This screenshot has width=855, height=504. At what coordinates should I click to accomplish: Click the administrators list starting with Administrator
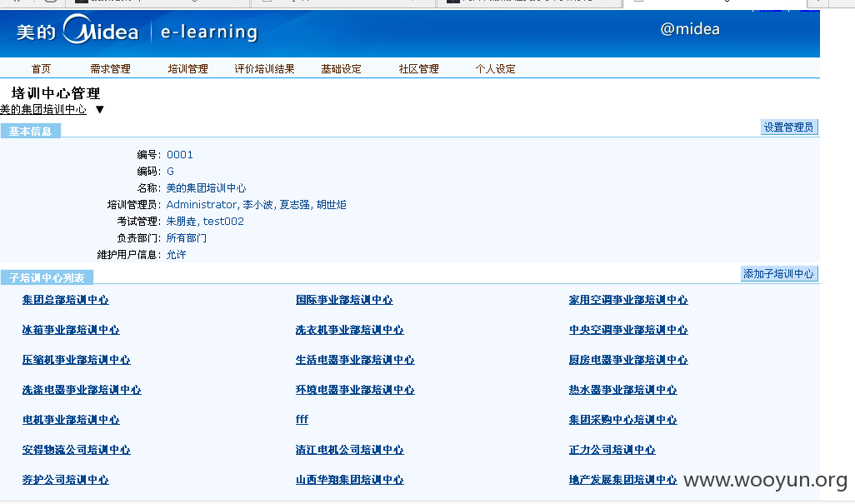pos(257,204)
